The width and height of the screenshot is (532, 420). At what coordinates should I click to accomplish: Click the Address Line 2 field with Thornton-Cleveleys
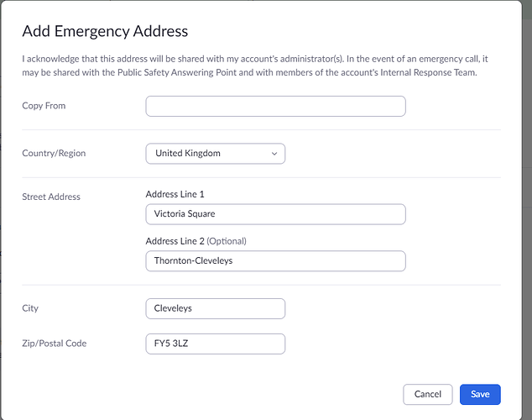pos(275,260)
